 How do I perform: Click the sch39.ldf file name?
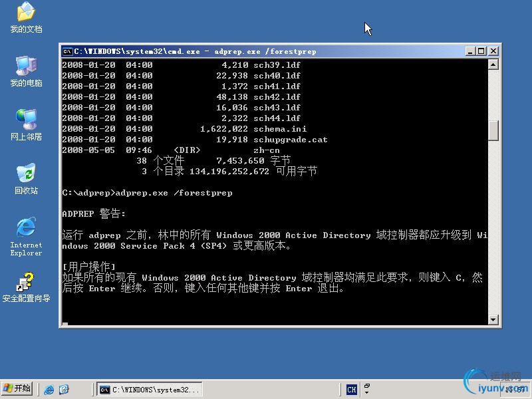(277, 65)
